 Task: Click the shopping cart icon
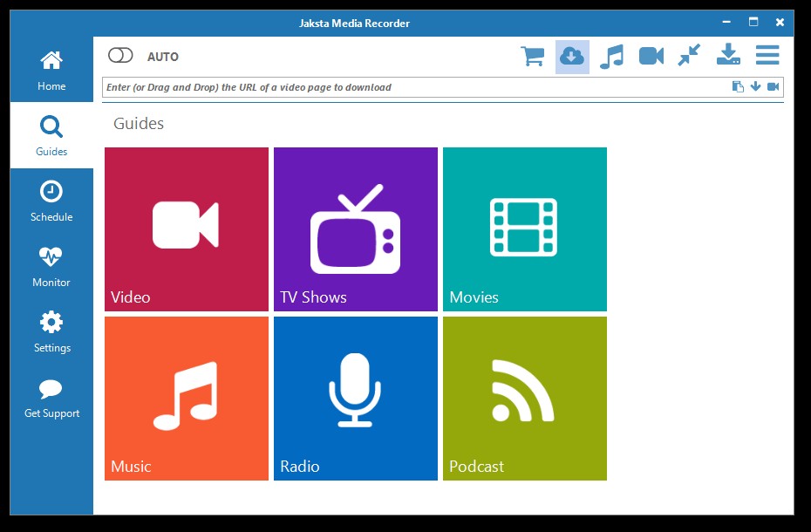tap(532, 56)
